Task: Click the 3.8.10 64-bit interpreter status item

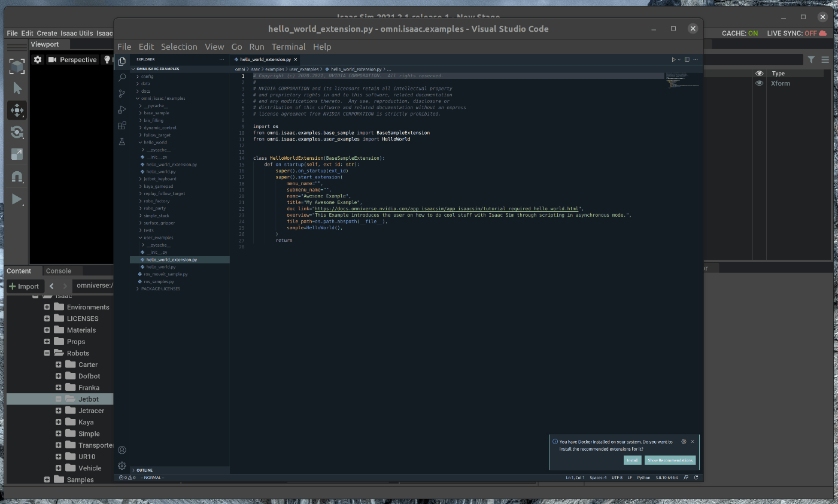Action: (x=666, y=478)
